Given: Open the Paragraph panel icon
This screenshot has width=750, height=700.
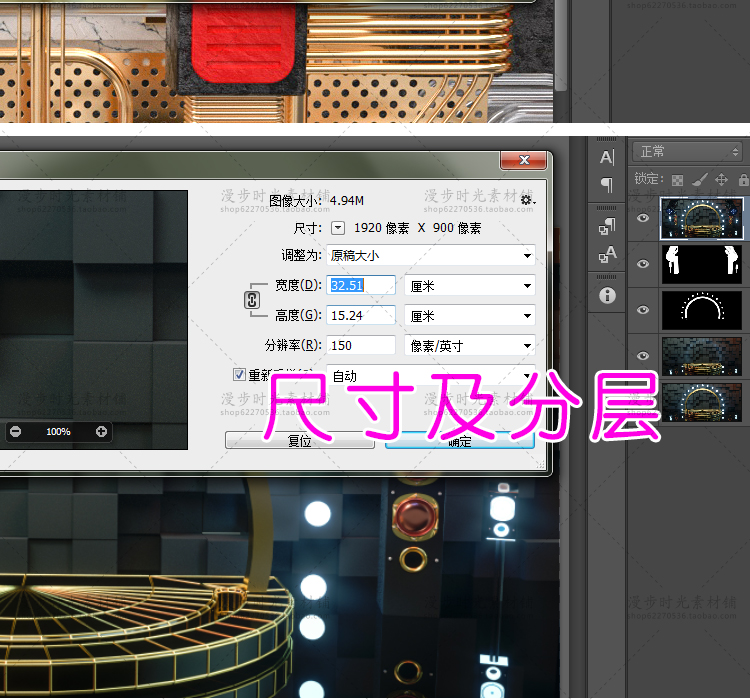Looking at the screenshot, I should point(607,185).
